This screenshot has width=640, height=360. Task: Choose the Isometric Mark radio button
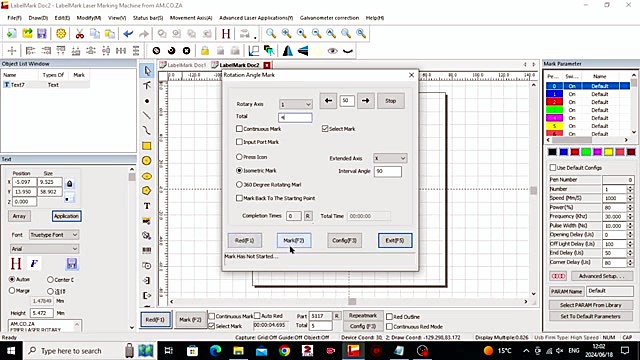239,170
